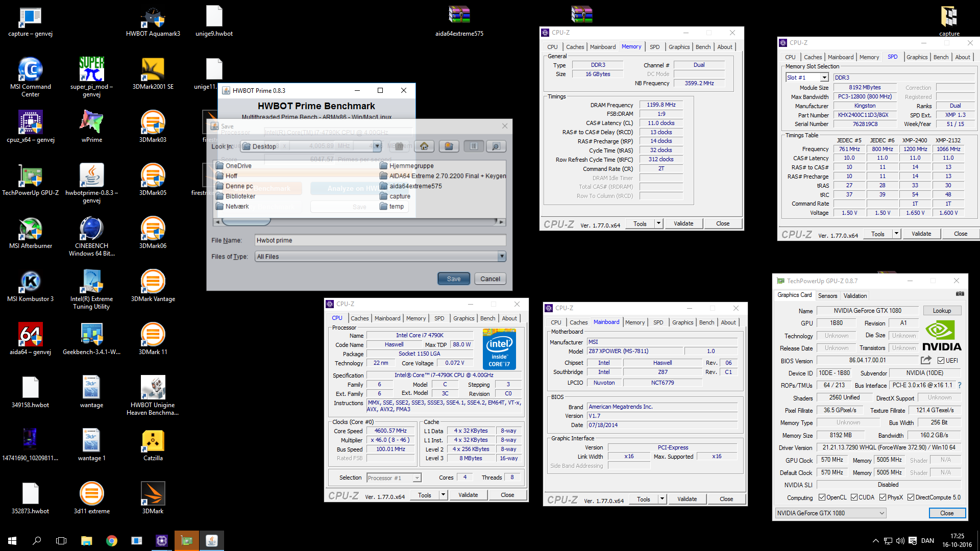Click Lookup button in GPU-Z
980x551 pixels.
click(942, 311)
